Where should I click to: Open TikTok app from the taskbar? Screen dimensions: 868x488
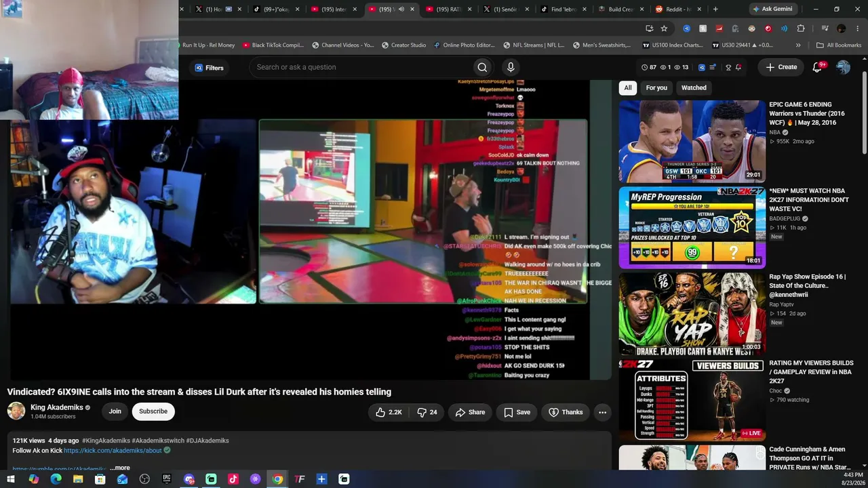[233, 479]
